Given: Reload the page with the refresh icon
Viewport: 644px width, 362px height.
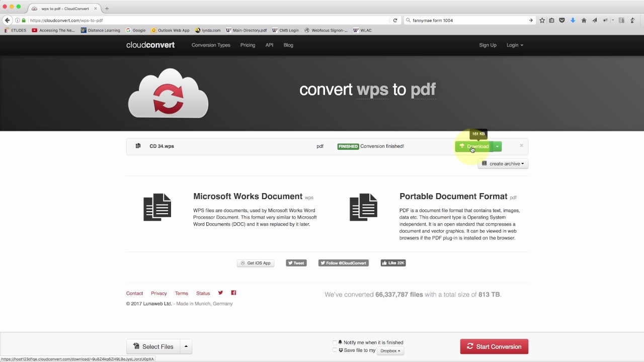Looking at the screenshot, I should 395,20.
